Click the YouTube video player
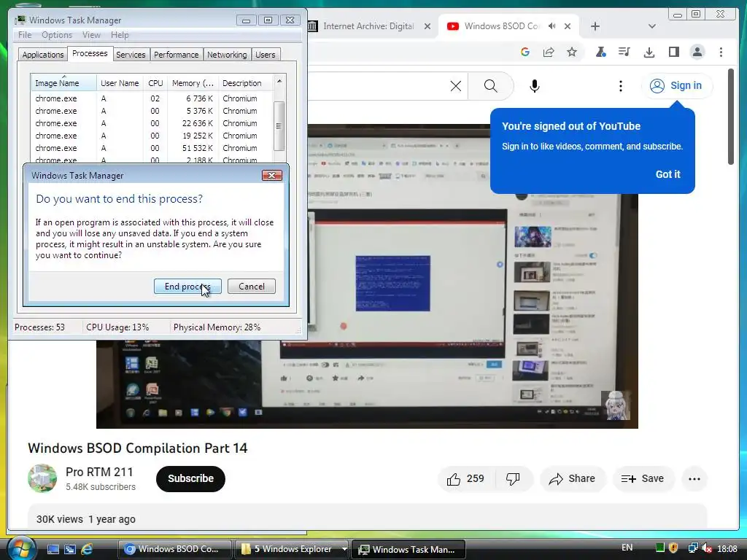747x560 pixels. pyautogui.click(x=367, y=276)
